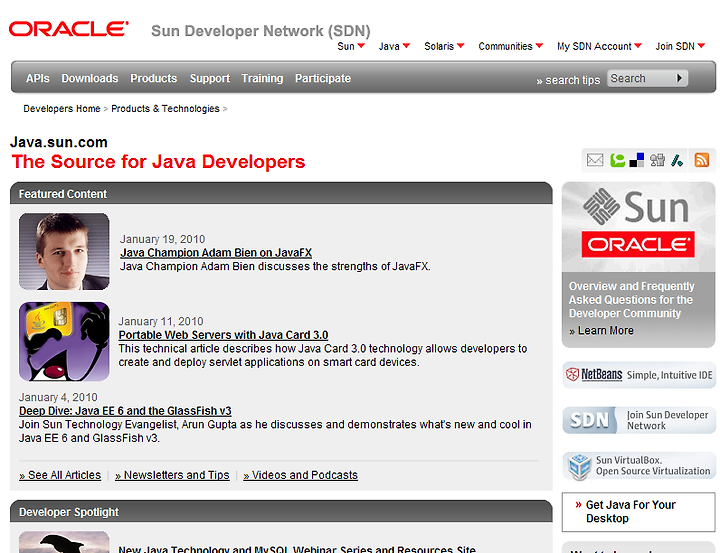This screenshot has width=720, height=553.
Task: Open Java Champion Adam Bien on JavaFX
Action: 216,253
